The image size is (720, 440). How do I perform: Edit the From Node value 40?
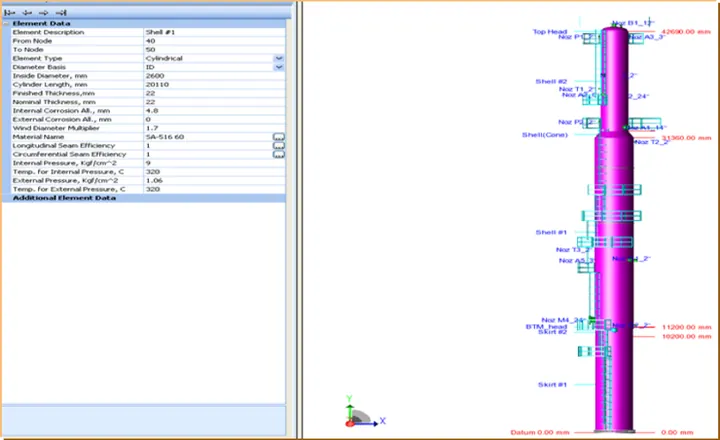(214, 41)
